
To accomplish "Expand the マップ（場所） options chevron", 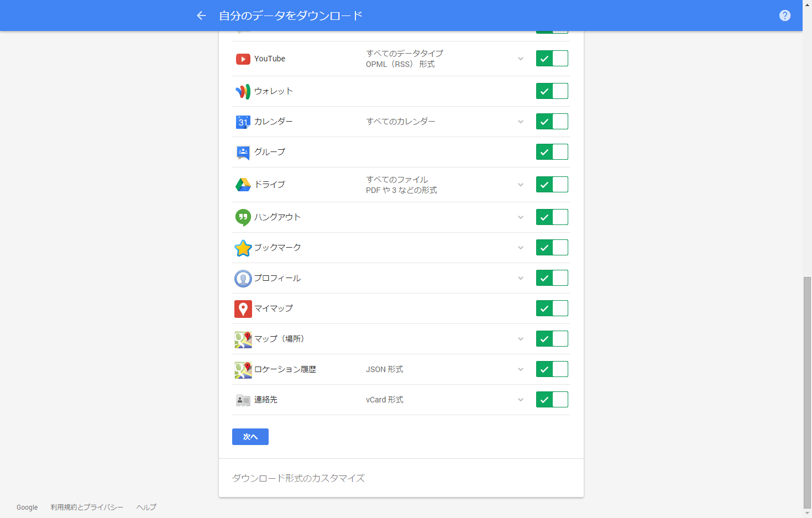I will pyautogui.click(x=521, y=339).
